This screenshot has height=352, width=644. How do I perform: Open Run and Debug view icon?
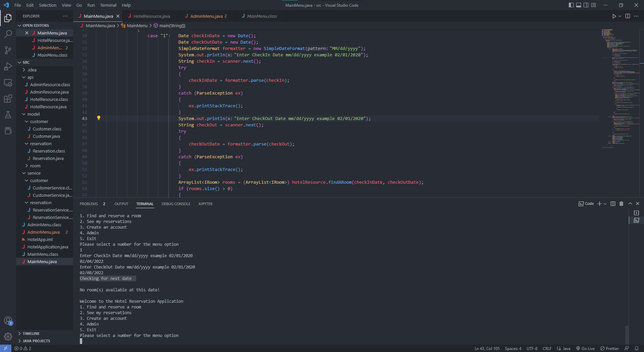pyautogui.click(x=8, y=66)
